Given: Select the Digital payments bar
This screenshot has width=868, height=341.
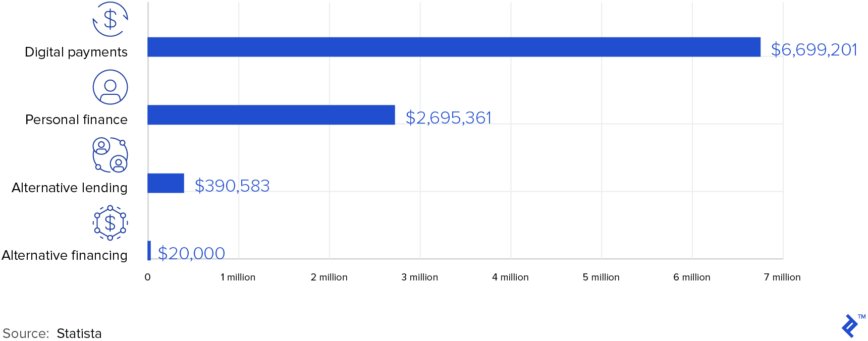Looking at the screenshot, I should [454, 47].
